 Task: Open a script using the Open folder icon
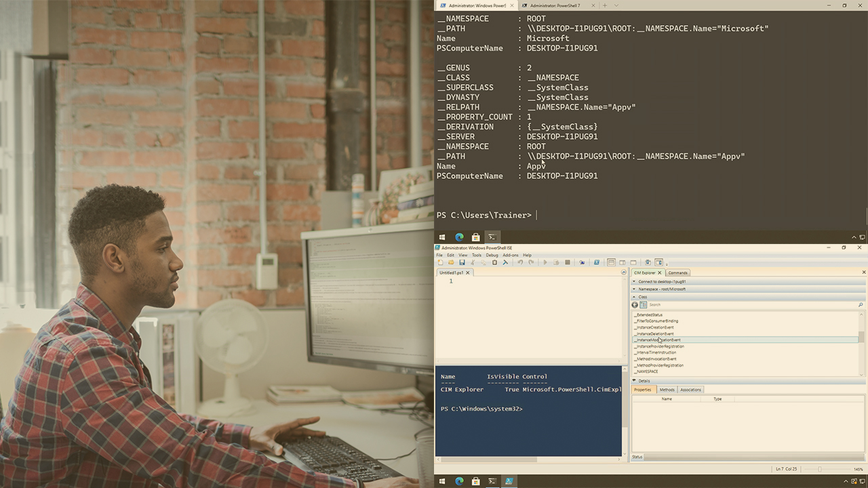click(x=451, y=262)
